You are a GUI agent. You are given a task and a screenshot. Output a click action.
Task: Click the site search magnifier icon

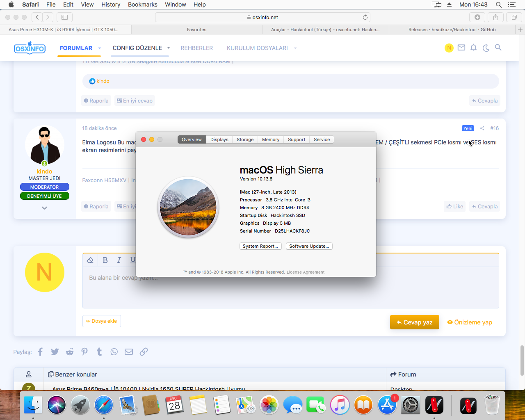pos(498,48)
